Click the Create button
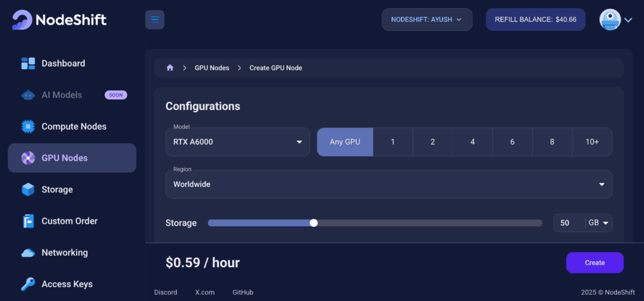Screen dimensions: 644x301 click(595, 263)
